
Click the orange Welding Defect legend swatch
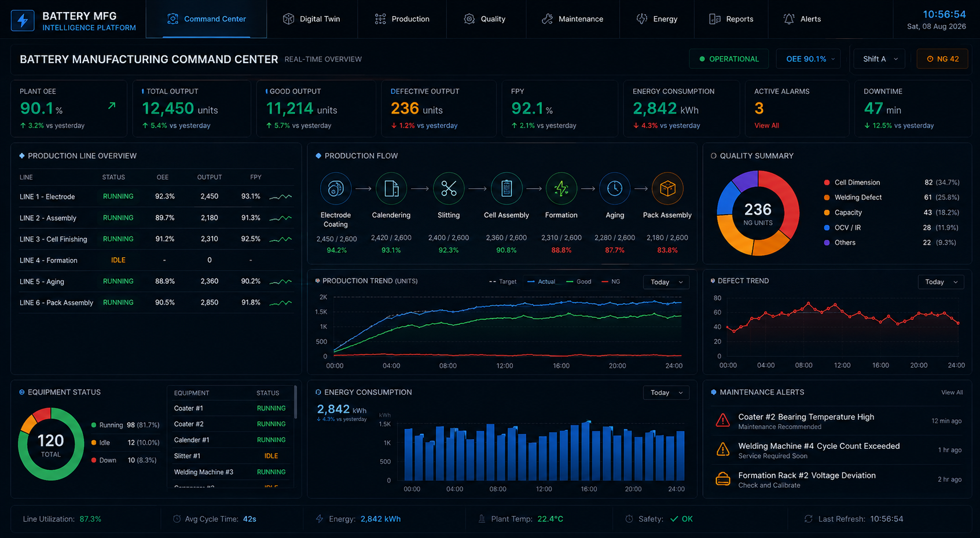tap(827, 197)
